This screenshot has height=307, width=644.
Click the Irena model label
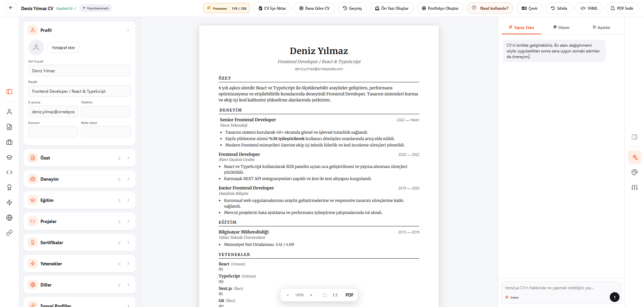[x=512, y=297]
